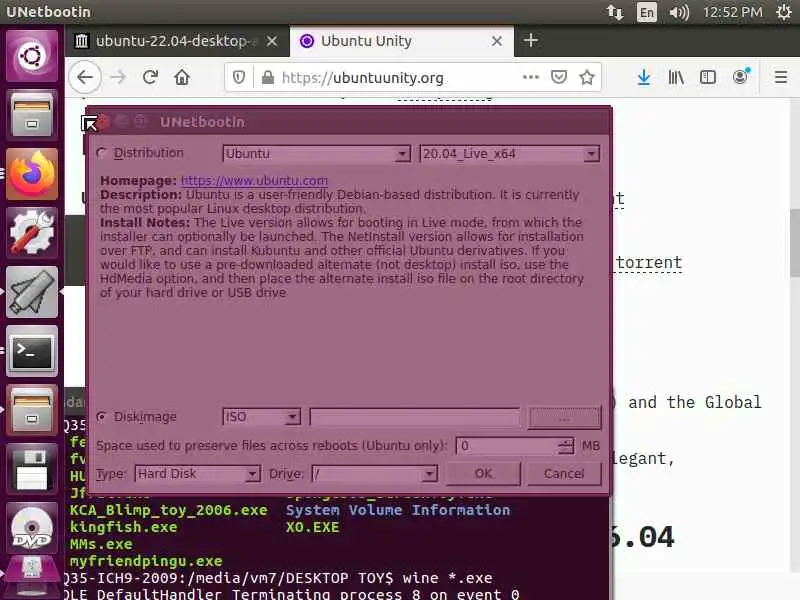Open the floppy disk save icon in launcher
The width and height of the screenshot is (800, 600).
[x=32, y=469]
